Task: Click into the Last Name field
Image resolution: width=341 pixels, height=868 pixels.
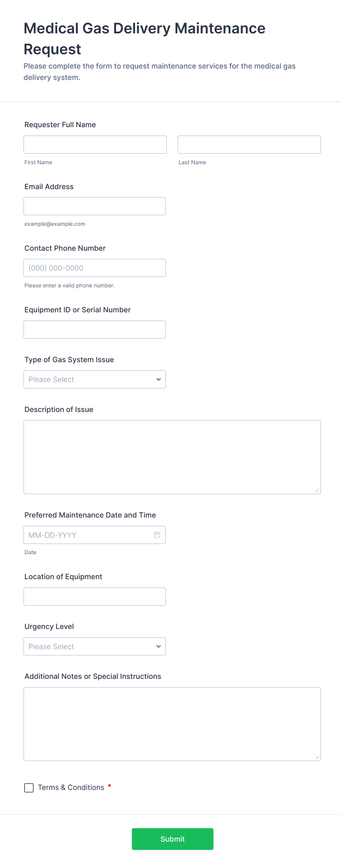Action: pyautogui.click(x=249, y=145)
